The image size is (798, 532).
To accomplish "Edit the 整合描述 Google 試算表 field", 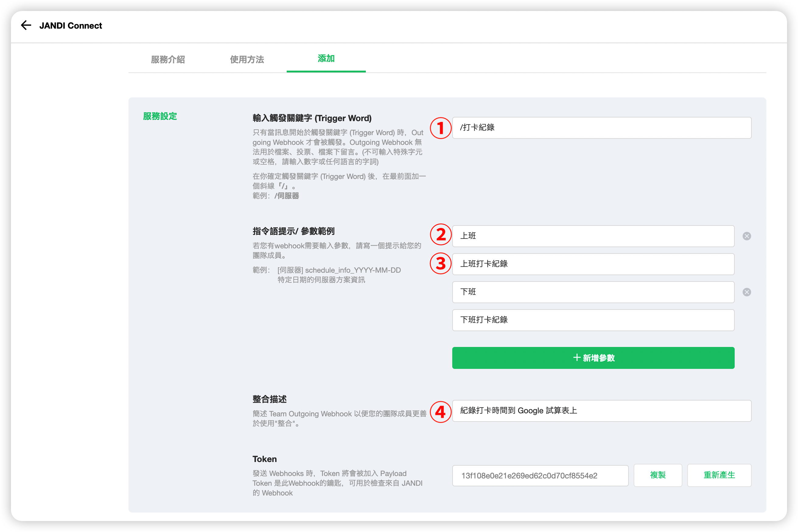I will pos(602,411).
